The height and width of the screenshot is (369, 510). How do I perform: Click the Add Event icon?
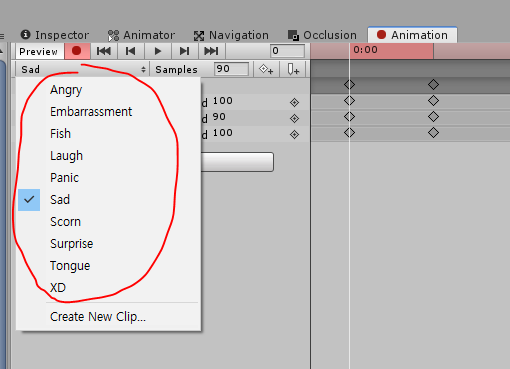[293, 69]
